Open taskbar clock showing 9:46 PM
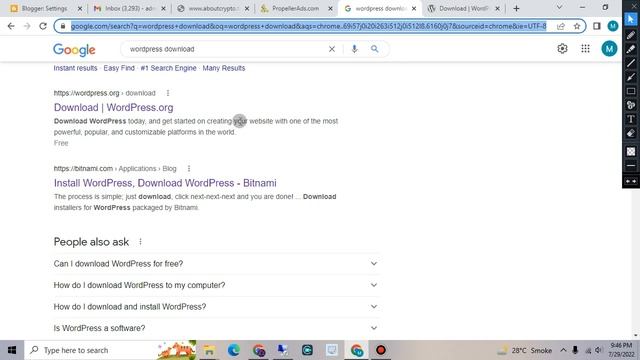 coord(622,350)
